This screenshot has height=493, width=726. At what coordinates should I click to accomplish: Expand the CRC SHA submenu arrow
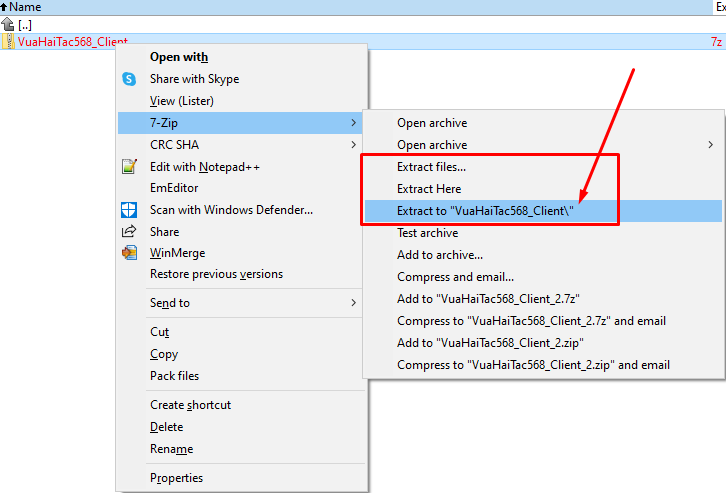pos(353,144)
